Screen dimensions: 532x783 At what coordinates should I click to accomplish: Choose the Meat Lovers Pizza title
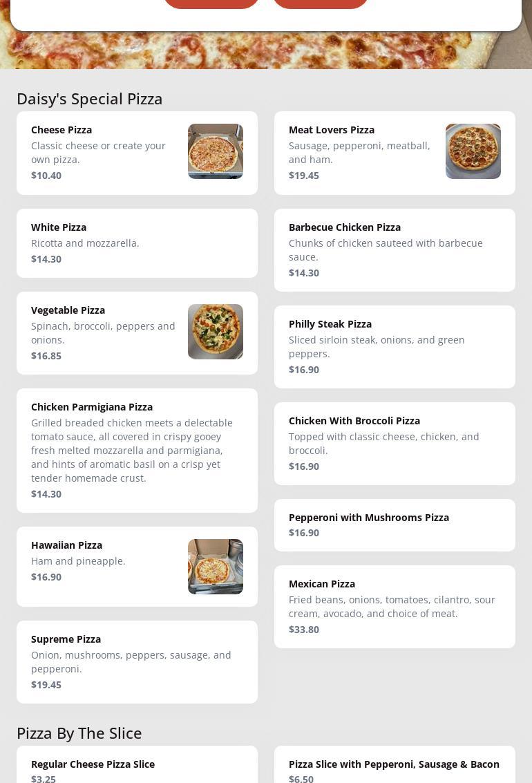click(332, 130)
